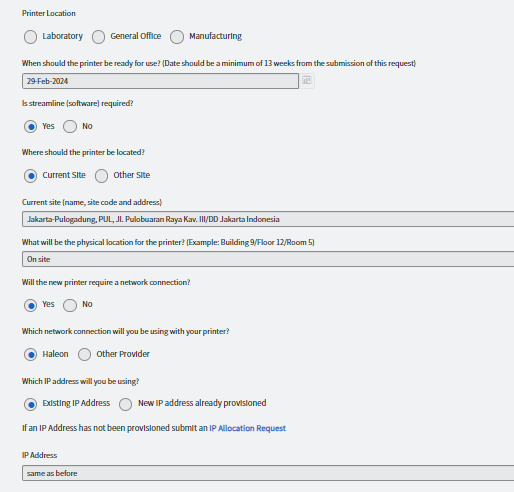Click the printer ready date field
This screenshot has width=514, height=492.
160,81
